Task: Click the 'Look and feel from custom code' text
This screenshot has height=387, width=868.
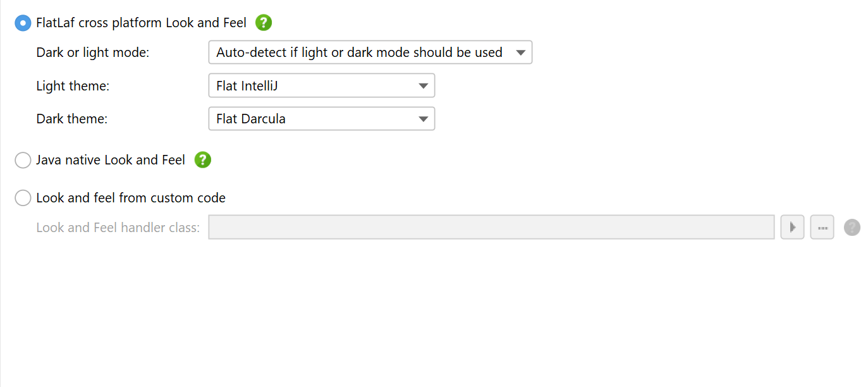Action: pyautogui.click(x=131, y=198)
